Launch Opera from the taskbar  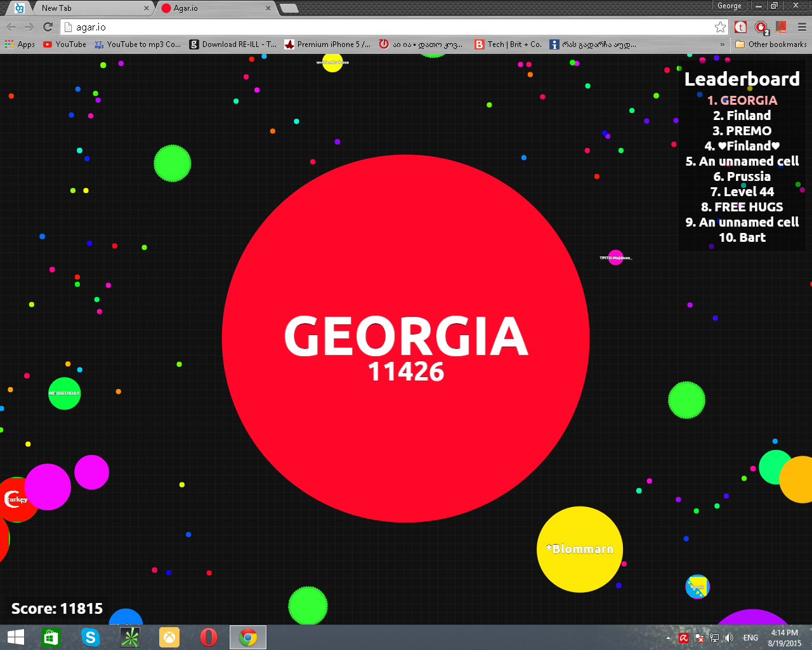(209, 637)
